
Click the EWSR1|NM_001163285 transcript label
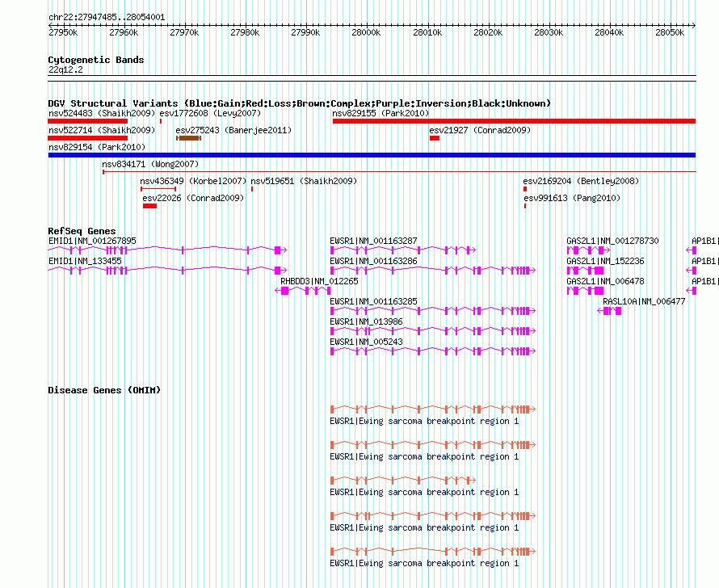click(x=374, y=301)
